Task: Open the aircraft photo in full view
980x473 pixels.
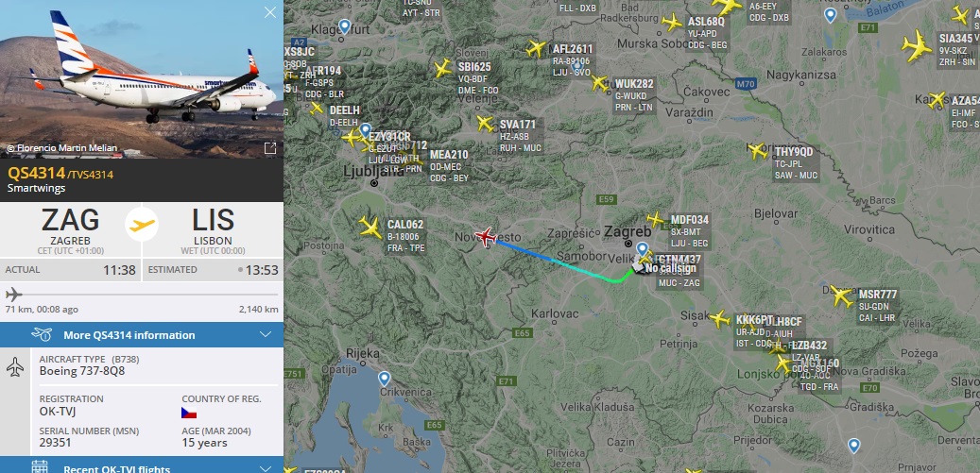Action: [270, 148]
